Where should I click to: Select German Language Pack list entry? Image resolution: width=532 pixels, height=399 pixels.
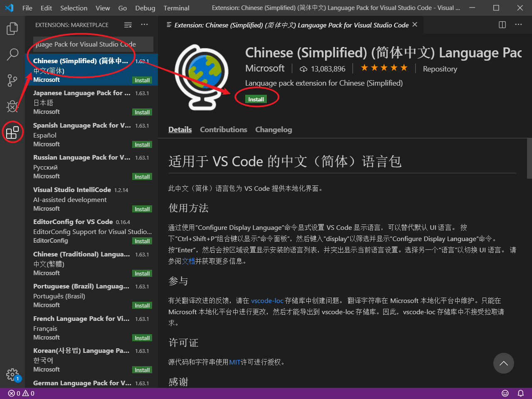point(91,382)
